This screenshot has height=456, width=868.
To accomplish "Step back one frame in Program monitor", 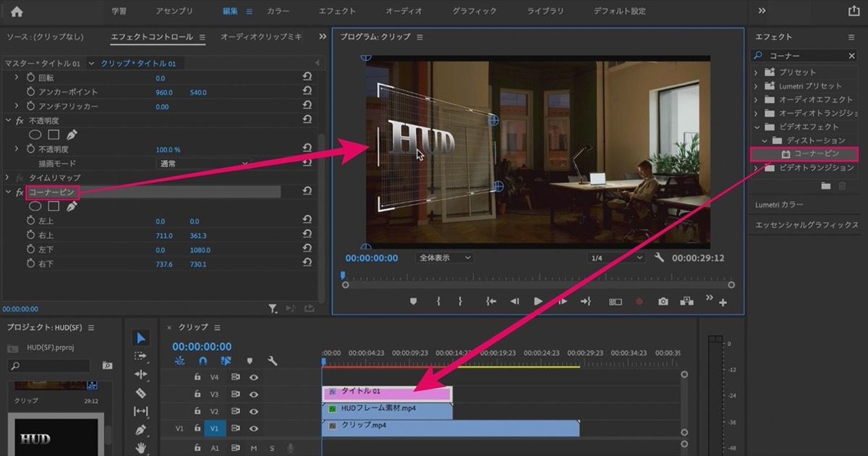I will click(x=514, y=302).
